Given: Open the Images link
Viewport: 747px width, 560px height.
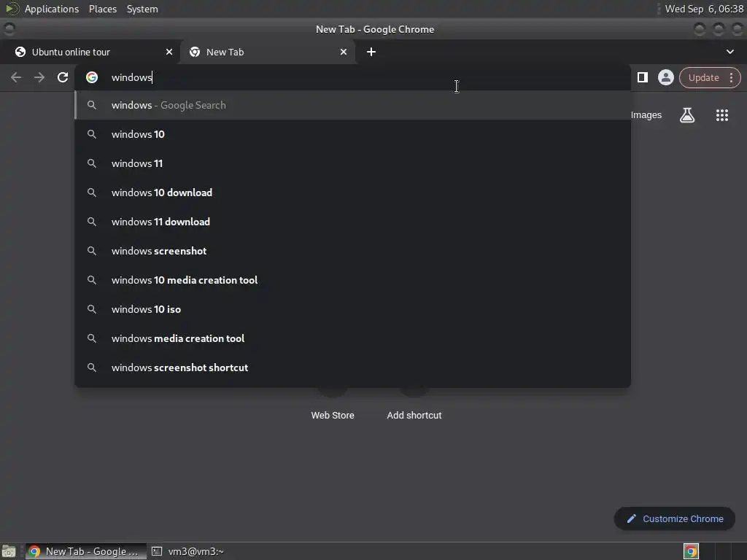Looking at the screenshot, I should [x=646, y=114].
